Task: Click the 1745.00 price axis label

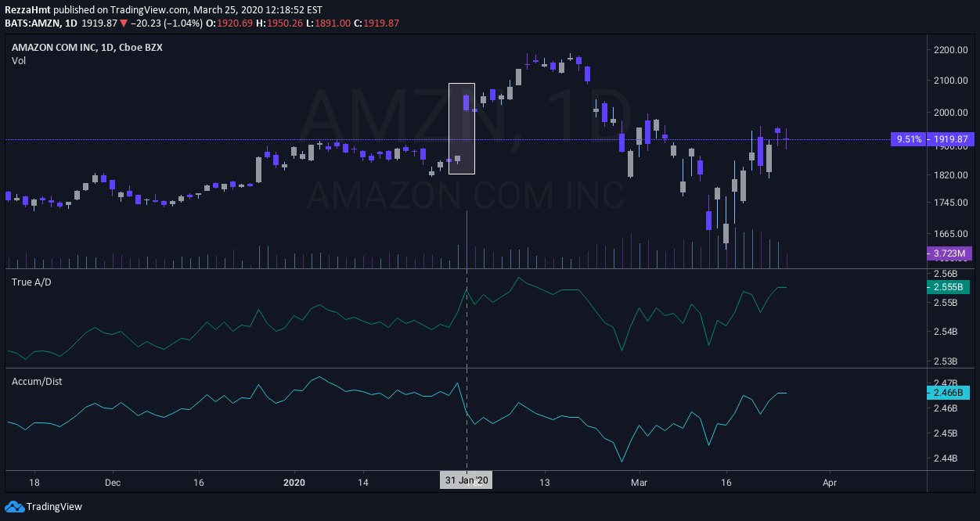Action: pyautogui.click(x=952, y=203)
